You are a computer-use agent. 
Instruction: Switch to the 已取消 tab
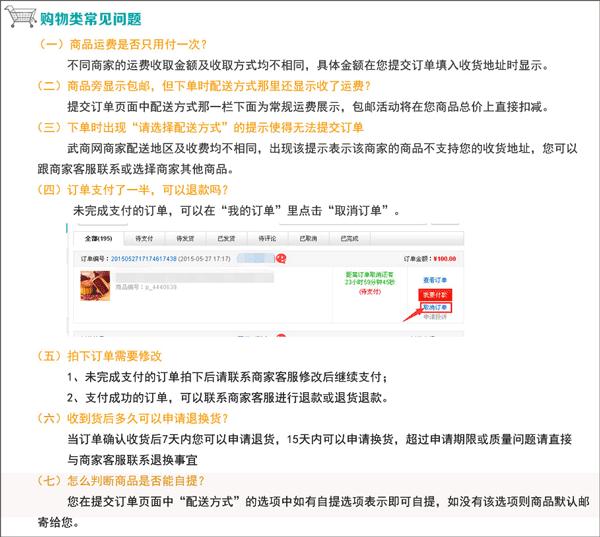point(308,238)
